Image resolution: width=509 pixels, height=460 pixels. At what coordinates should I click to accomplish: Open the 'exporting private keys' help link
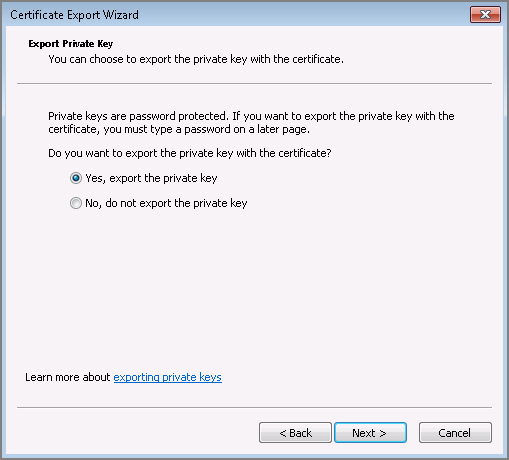(167, 377)
